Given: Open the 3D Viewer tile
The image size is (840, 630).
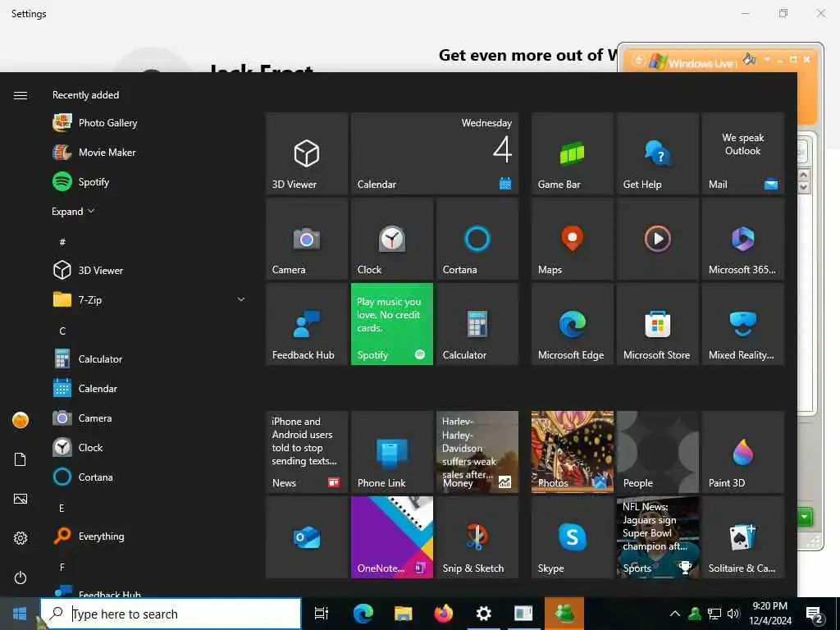Looking at the screenshot, I should pos(307,153).
